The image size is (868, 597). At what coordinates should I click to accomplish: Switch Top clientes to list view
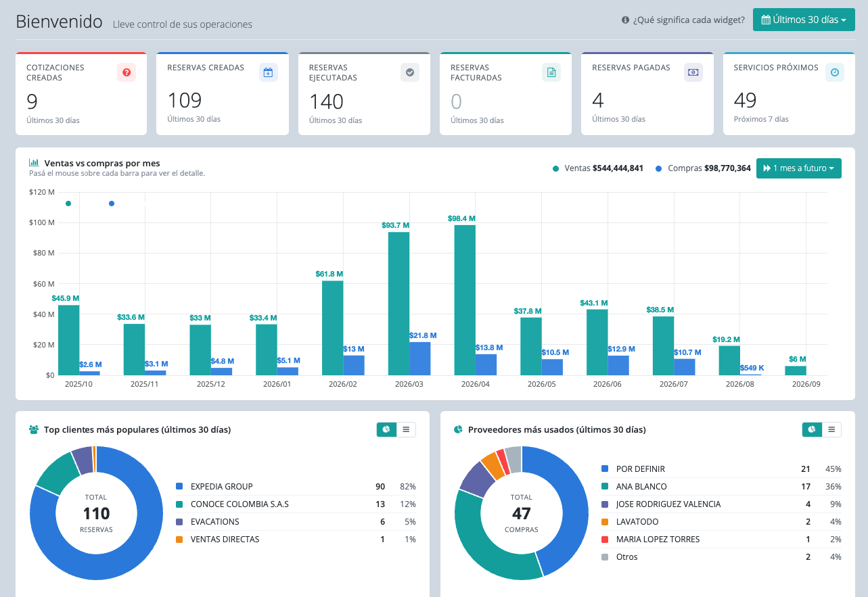pyautogui.click(x=406, y=429)
